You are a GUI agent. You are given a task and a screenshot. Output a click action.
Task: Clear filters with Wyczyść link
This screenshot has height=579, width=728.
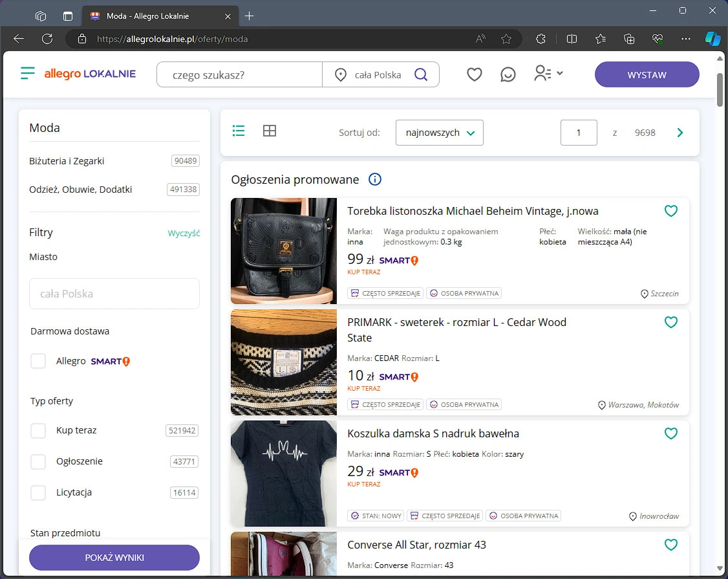pyautogui.click(x=184, y=233)
